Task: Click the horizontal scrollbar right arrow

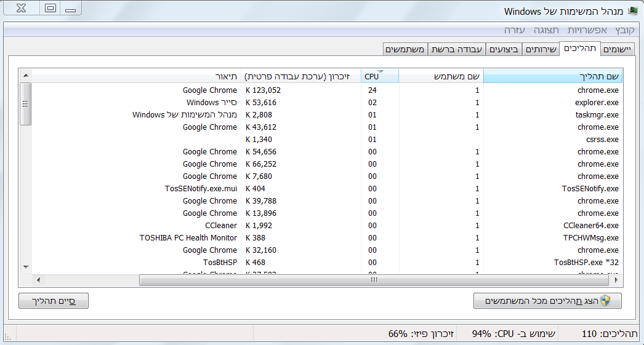Action: pyautogui.click(x=616, y=280)
